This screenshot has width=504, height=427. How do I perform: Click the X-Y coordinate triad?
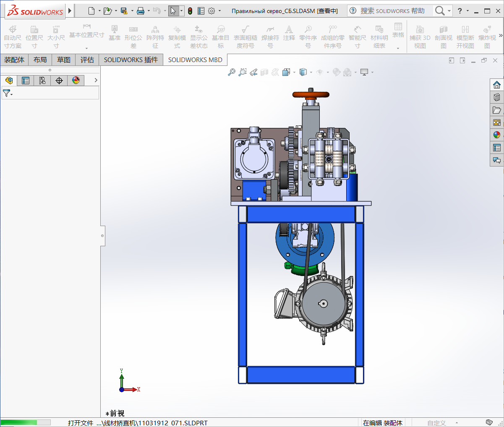click(129, 381)
